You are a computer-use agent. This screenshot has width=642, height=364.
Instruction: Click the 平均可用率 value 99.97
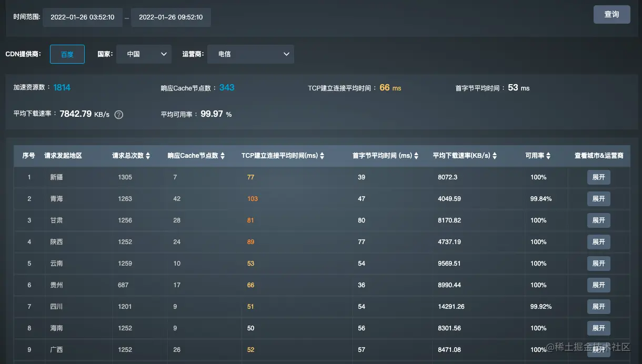coord(212,114)
